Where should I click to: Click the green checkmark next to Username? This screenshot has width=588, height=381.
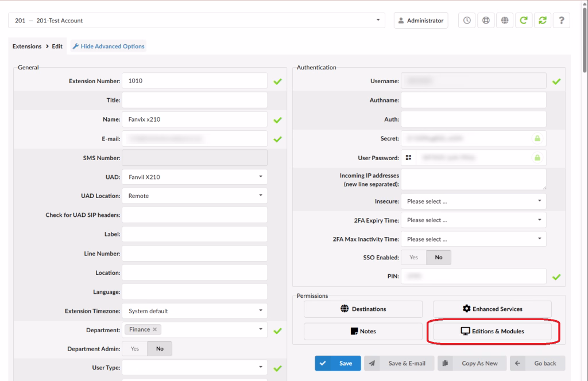click(556, 81)
